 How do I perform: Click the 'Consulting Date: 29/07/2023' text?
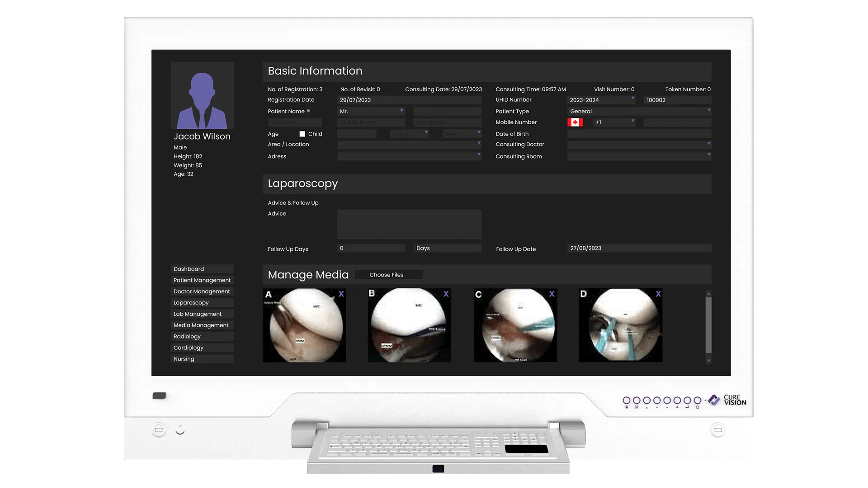pos(443,89)
